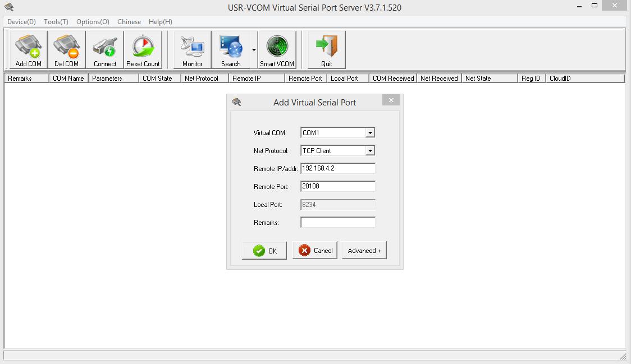The image size is (631, 364).
Task: Click the Net Protocol column header
Action: [x=205, y=79]
